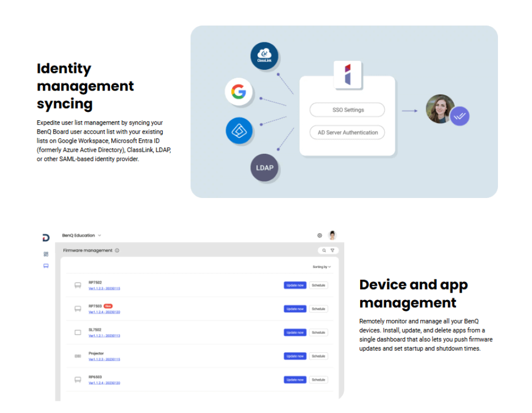Select AD Server Authentication option
Screen dimensions: 532x413
[348, 133]
